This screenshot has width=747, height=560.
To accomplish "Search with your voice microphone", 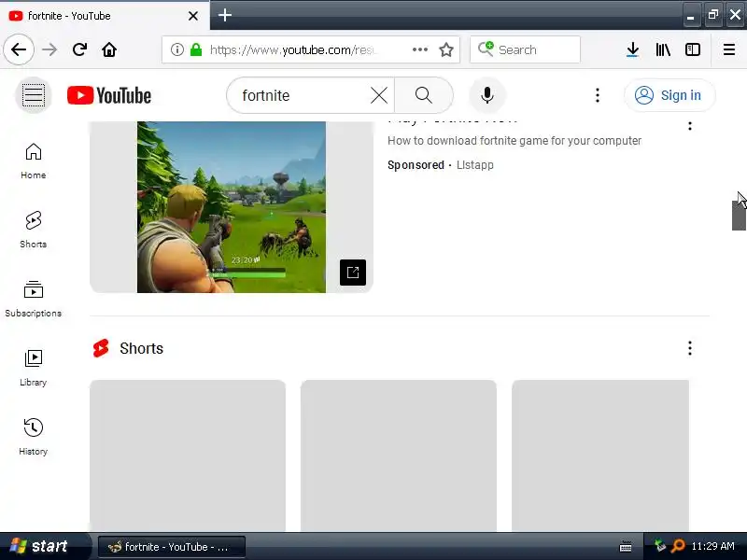I will [486, 95].
